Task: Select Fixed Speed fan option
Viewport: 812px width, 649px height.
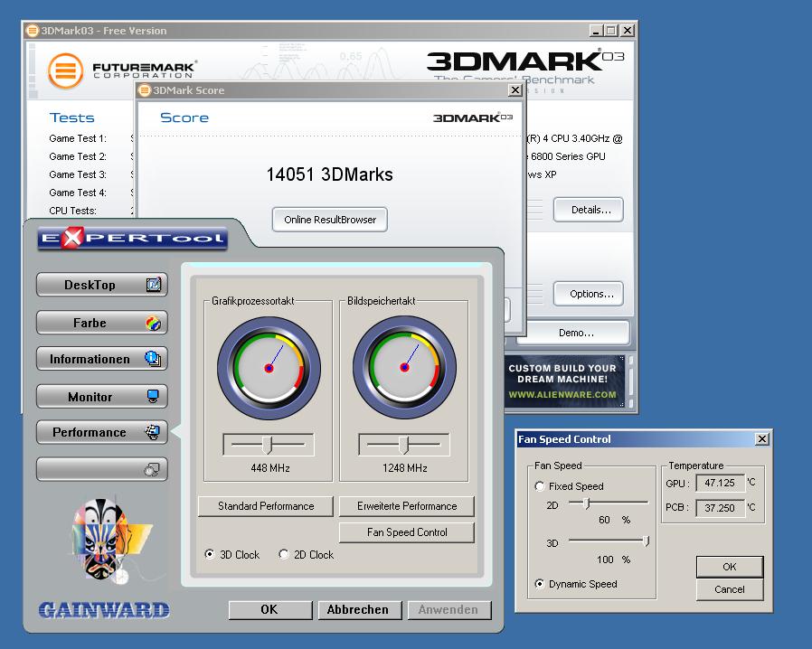Action: click(x=540, y=486)
